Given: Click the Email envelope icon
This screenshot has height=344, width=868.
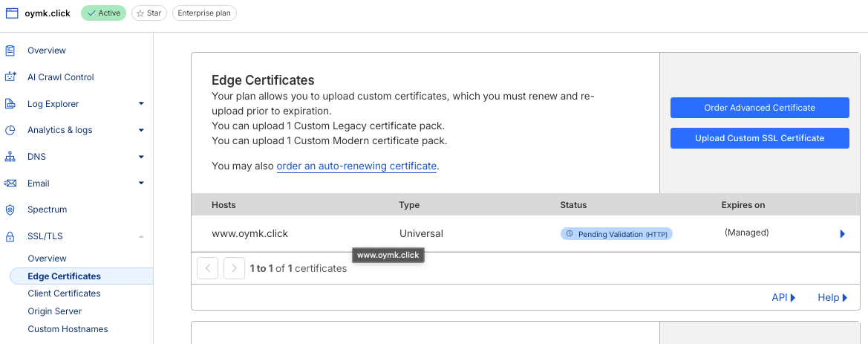Looking at the screenshot, I should [10, 184].
